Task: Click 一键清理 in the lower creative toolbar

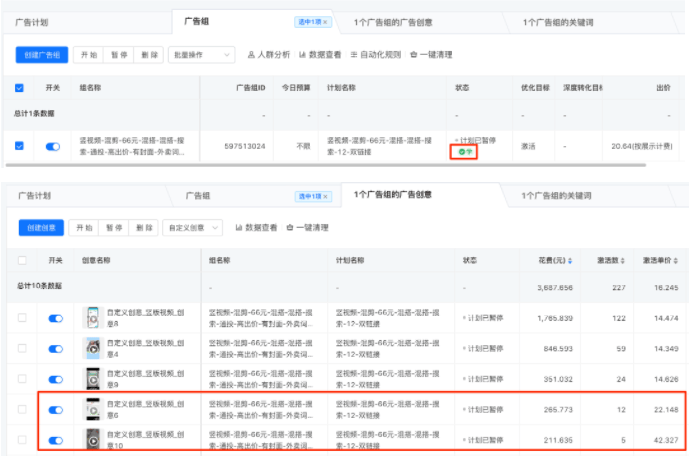Action: coord(308,228)
